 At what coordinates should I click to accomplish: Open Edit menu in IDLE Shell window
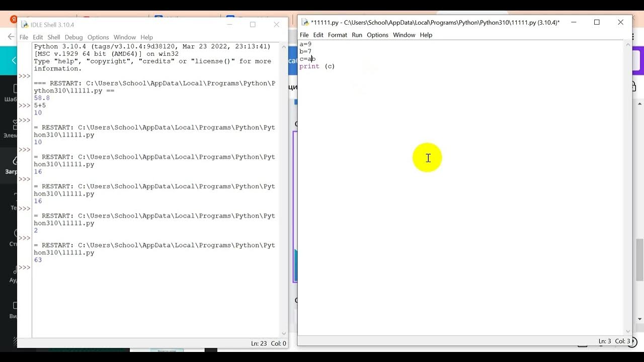(x=38, y=37)
